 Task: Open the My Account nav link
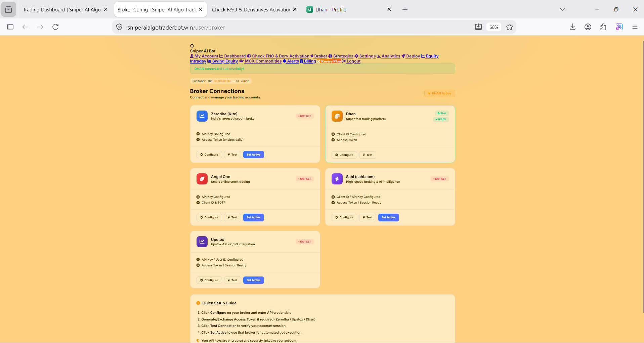[x=204, y=56]
